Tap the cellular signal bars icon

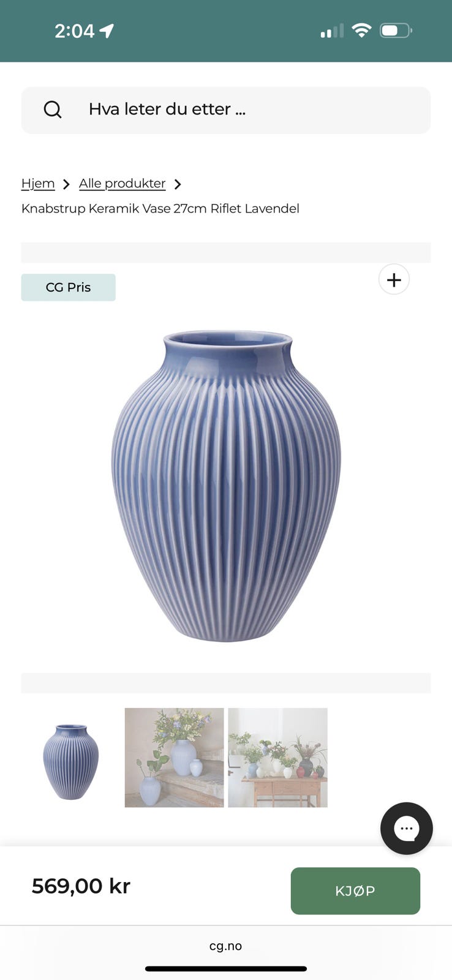pos(332,31)
